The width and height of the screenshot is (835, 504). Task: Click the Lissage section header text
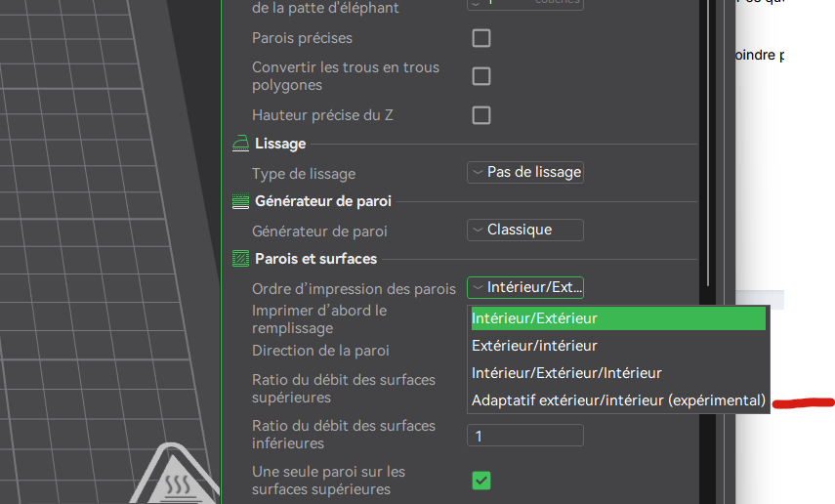click(x=280, y=144)
